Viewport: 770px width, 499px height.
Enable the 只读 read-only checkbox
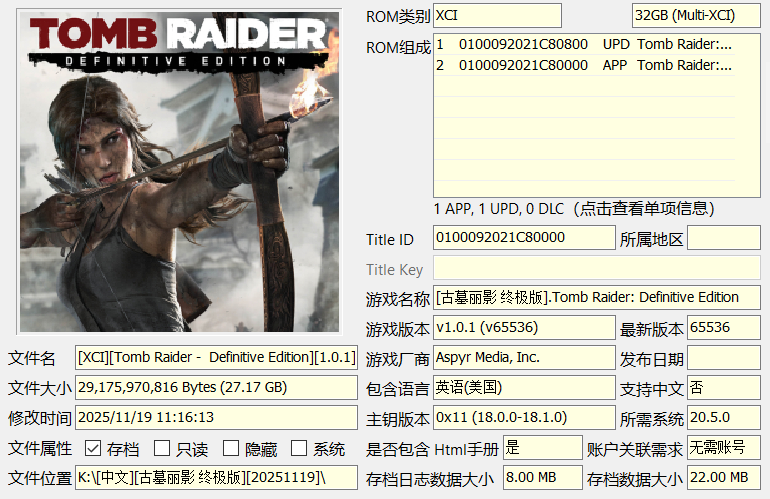tap(162, 448)
